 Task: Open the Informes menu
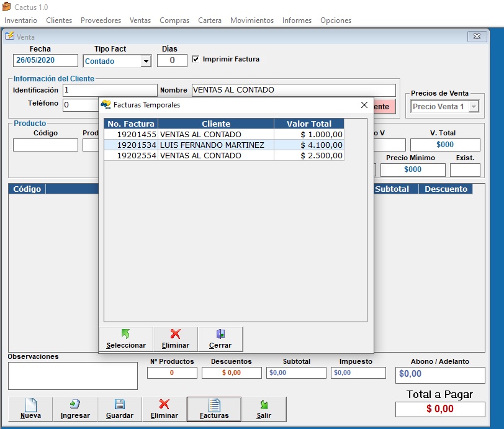pos(297,20)
